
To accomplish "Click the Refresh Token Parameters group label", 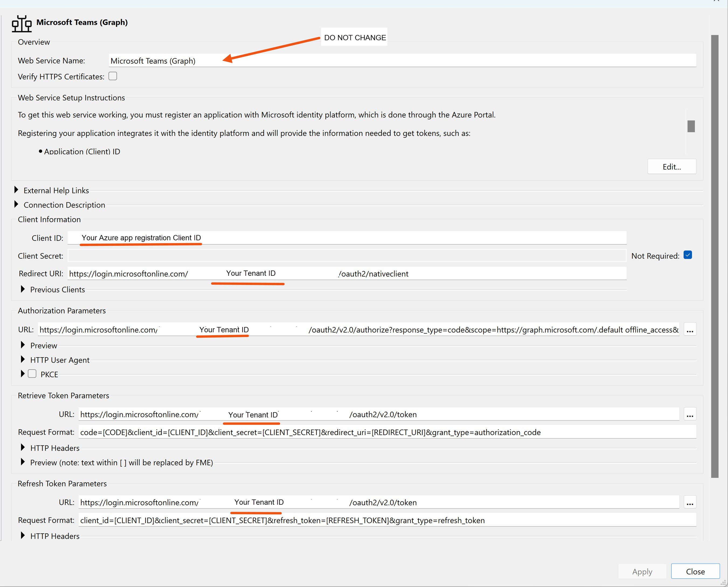I will (x=62, y=483).
